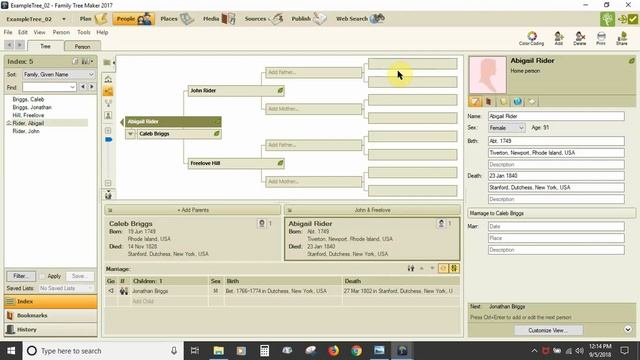Open the Edit menu
This screenshot has height=360, width=640.
tap(23, 32)
